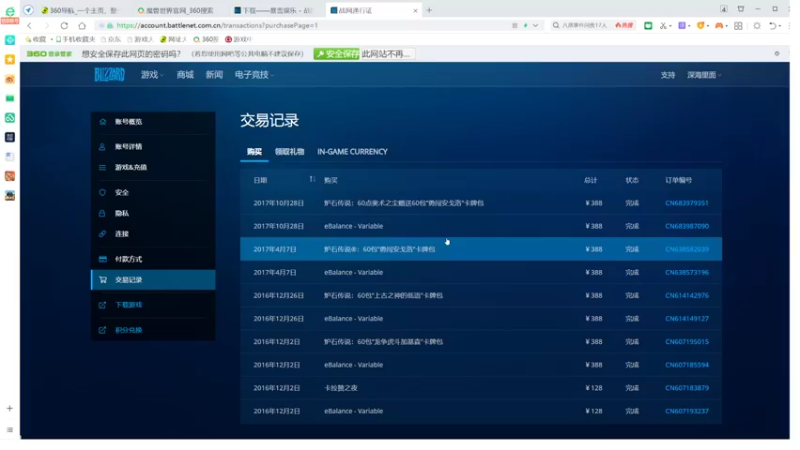
Task: Open 手机收藏夹 bookmark item
Action: pos(76,39)
